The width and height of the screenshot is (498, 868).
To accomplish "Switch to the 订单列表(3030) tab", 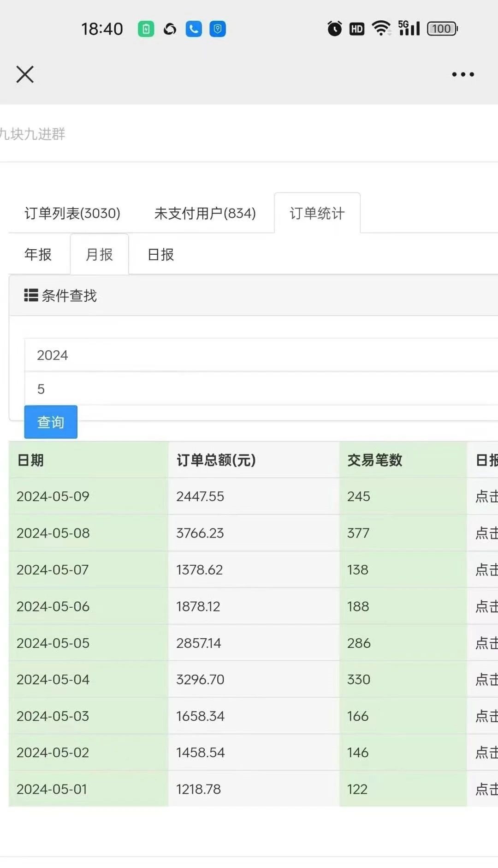I will coord(72,213).
